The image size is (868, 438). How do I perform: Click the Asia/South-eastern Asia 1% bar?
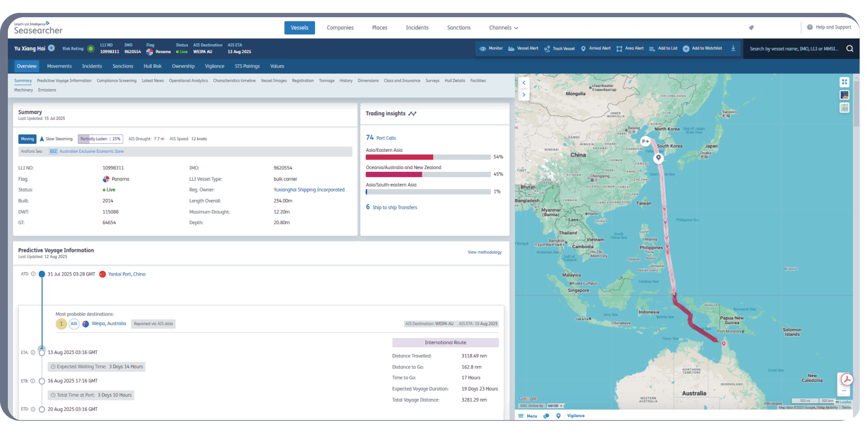(x=428, y=192)
